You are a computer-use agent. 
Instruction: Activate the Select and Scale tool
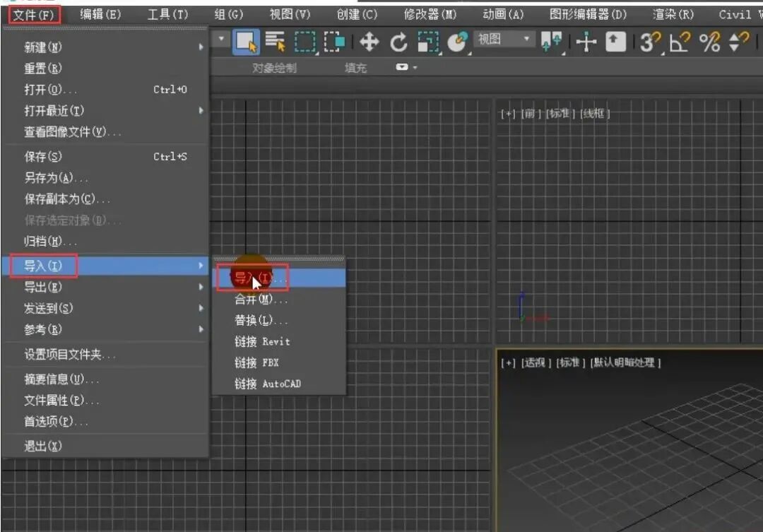(x=428, y=42)
